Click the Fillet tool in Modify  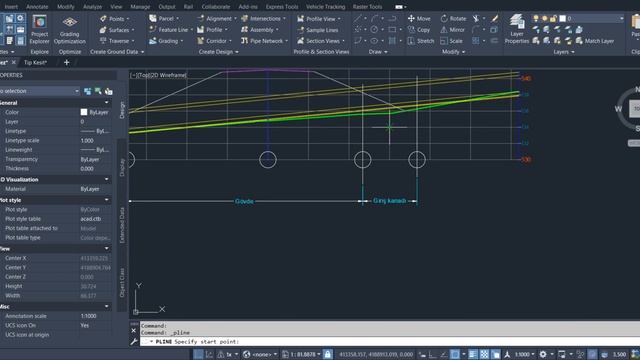click(x=476, y=29)
